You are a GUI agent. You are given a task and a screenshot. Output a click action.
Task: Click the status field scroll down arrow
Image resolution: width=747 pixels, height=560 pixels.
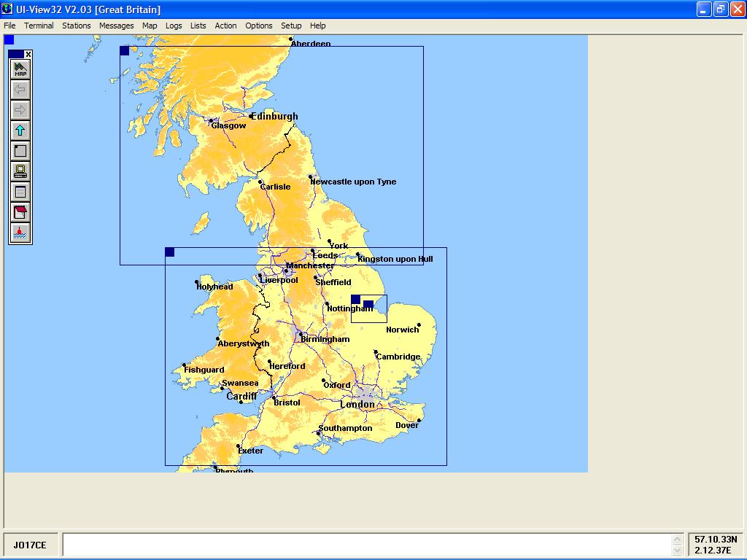click(x=677, y=551)
